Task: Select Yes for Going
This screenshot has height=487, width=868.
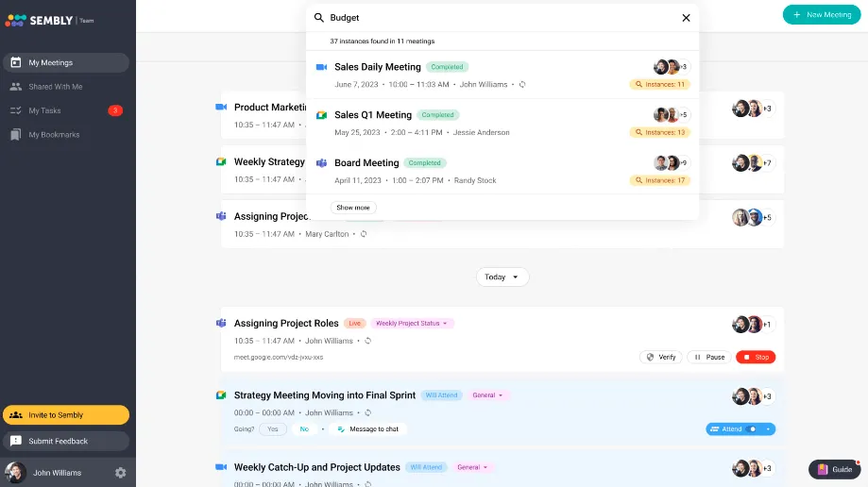Action: click(272, 428)
